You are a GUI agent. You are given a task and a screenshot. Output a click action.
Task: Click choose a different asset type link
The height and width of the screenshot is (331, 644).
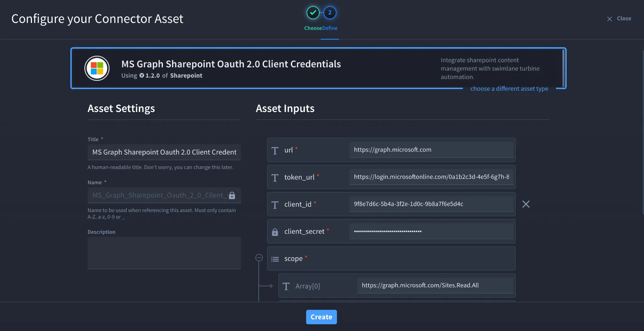[509, 89]
